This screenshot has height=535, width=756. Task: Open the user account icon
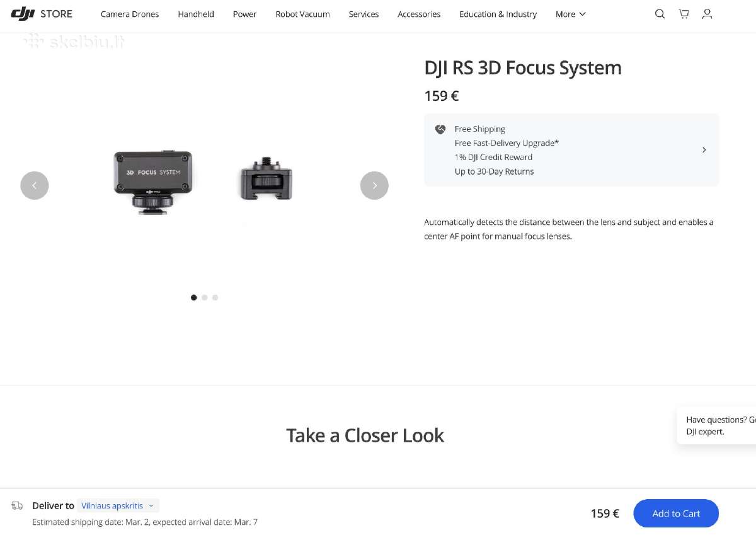coord(707,14)
